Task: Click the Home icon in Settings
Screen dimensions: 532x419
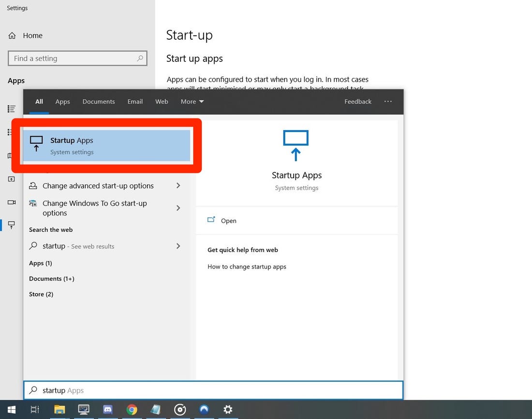Action: tap(12, 36)
